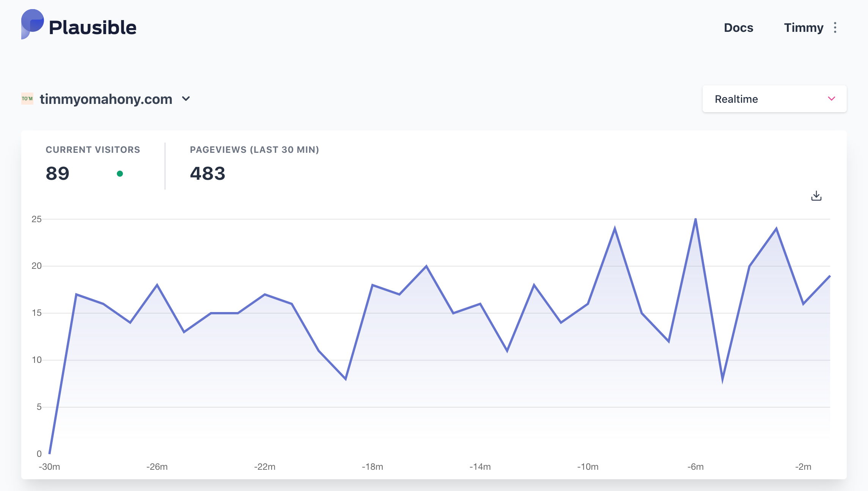This screenshot has height=491, width=868.
Task: Click the -2m axis label
Action: [x=803, y=467]
